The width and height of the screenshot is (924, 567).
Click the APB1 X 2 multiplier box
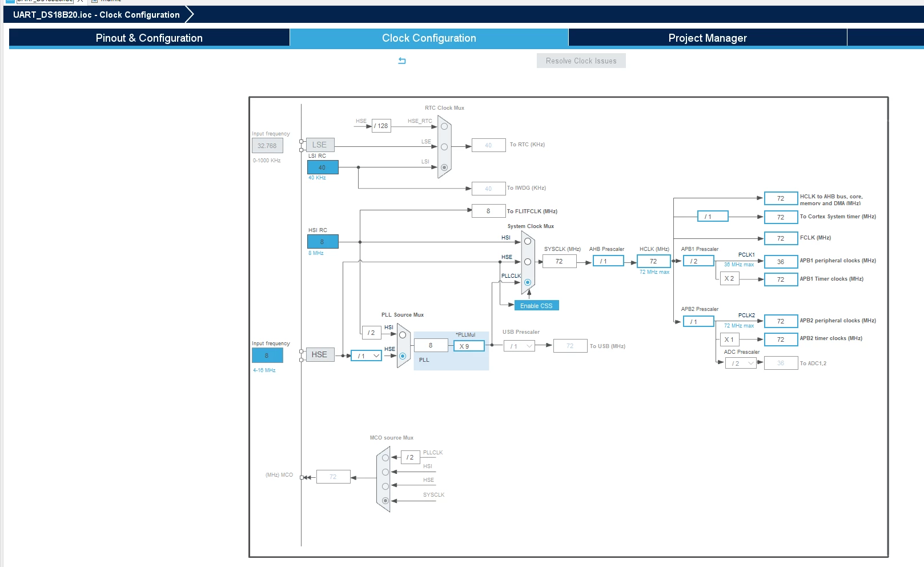(x=729, y=278)
